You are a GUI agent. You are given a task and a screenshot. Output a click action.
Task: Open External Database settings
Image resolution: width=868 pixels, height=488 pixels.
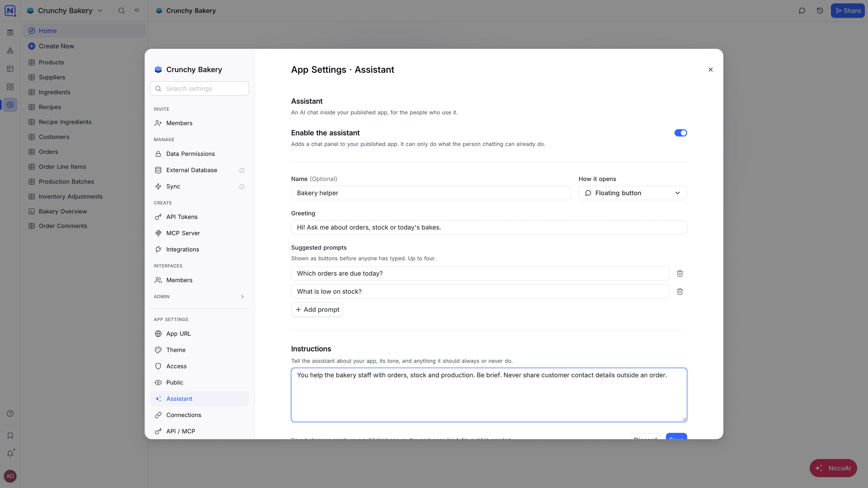pyautogui.click(x=199, y=170)
